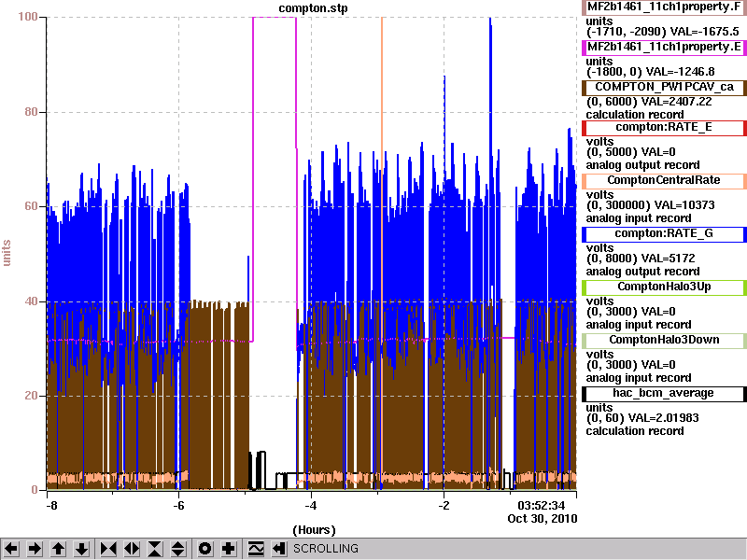Click 'analog input record' under ComptonCentralRate
The height and width of the screenshot is (560, 747).
(639, 218)
